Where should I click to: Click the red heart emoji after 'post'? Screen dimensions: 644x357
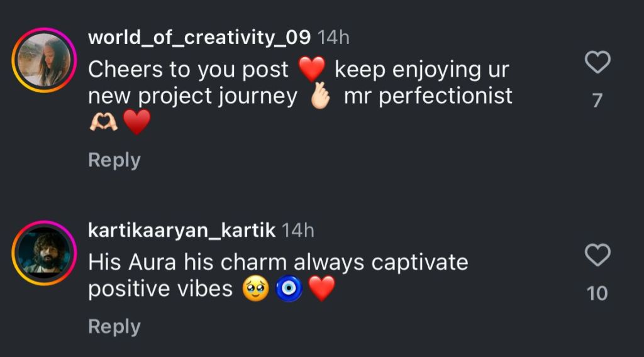(x=312, y=69)
